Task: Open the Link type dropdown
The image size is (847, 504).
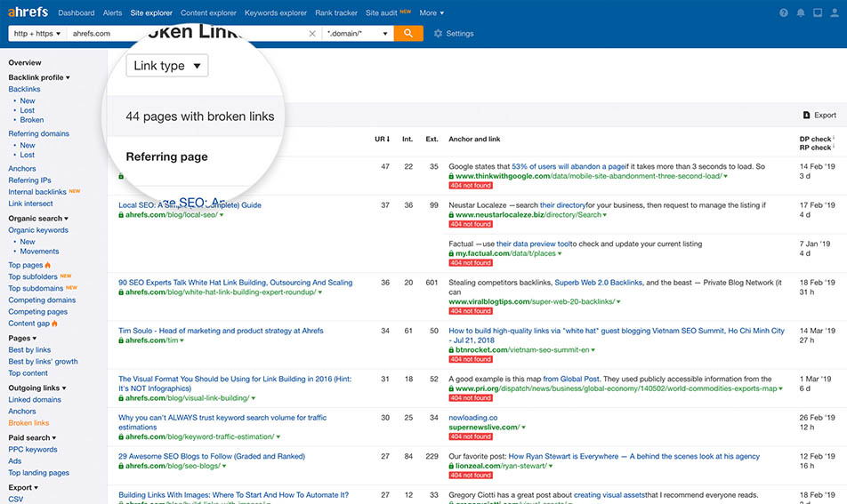Action: (x=167, y=66)
